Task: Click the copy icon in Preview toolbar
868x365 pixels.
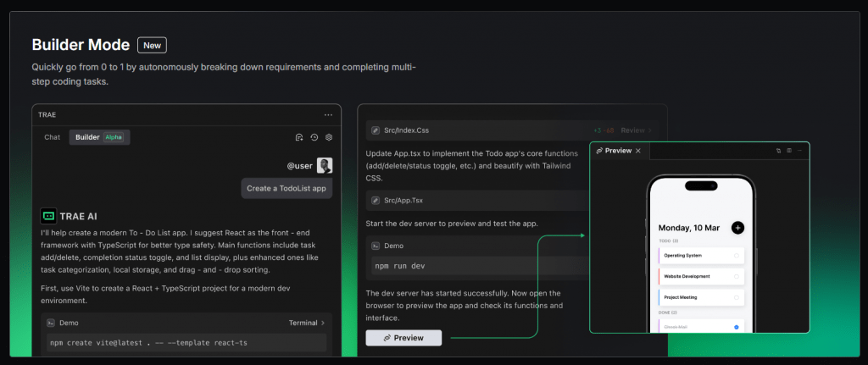Action: [x=778, y=151]
